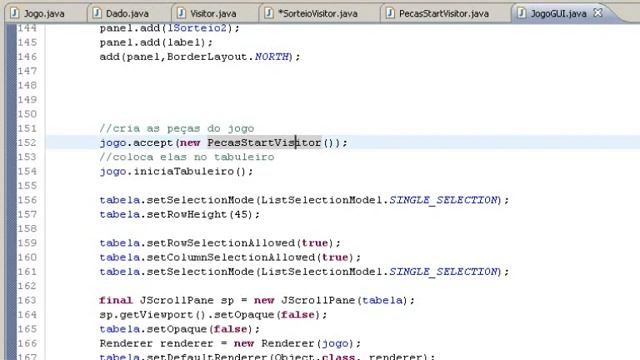Viewport: 640px width, 360px height.
Task: Click SINGLE_SELECTION constant on line 161
Action: (x=443, y=271)
